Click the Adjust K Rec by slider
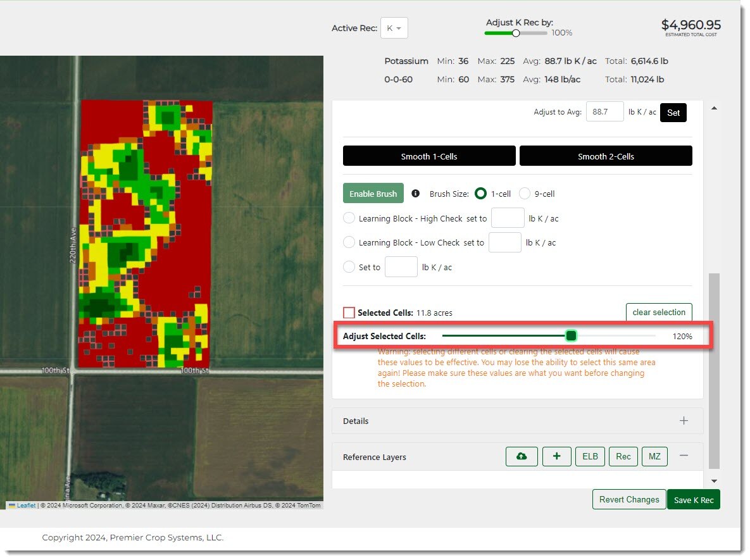Screen dimensions: 750x560 click(516, 33)
